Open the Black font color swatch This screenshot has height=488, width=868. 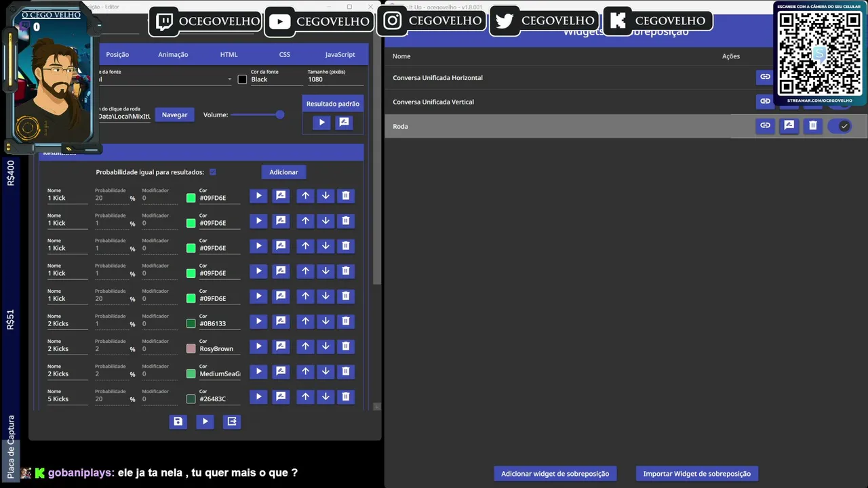click(x=242, y=79)
